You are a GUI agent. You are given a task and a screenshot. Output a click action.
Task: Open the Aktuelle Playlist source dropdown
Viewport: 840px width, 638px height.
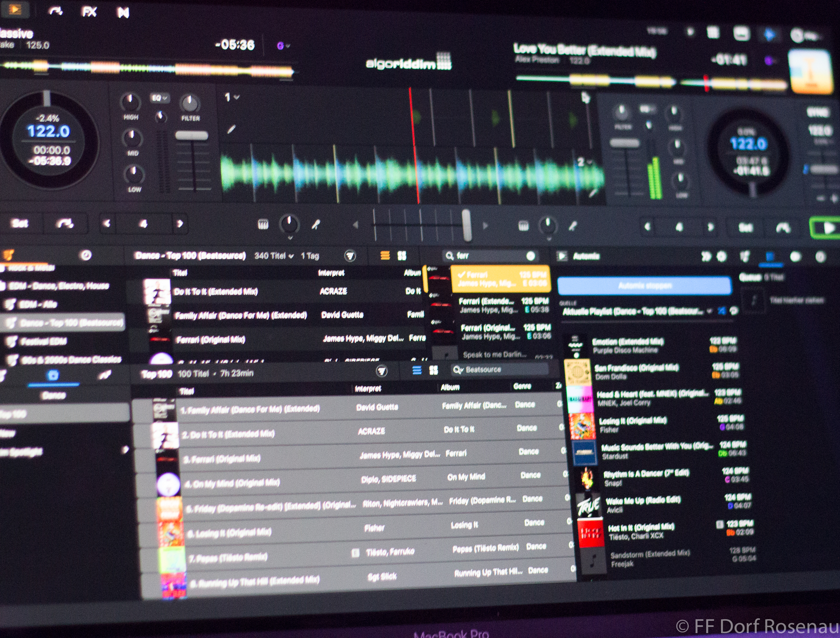click(638, 312)
